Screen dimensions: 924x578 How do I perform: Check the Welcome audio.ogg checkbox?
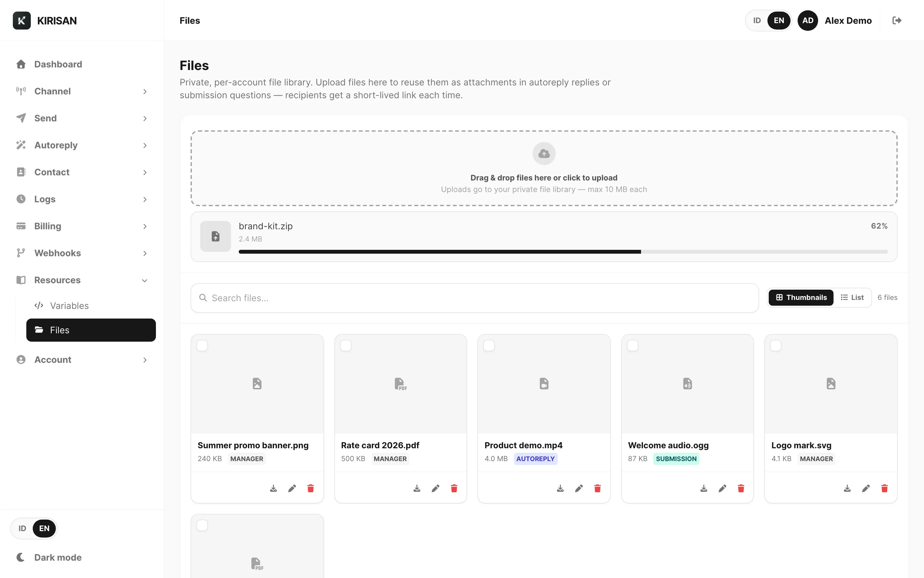point(633,346)
